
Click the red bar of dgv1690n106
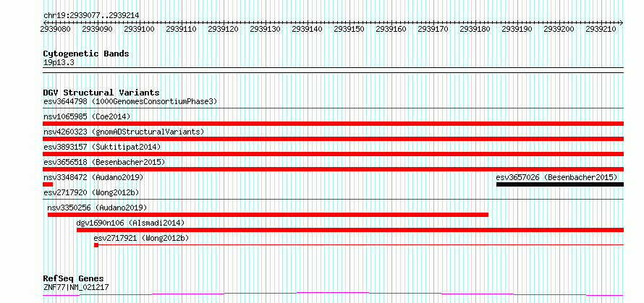(x=350, y=230)
